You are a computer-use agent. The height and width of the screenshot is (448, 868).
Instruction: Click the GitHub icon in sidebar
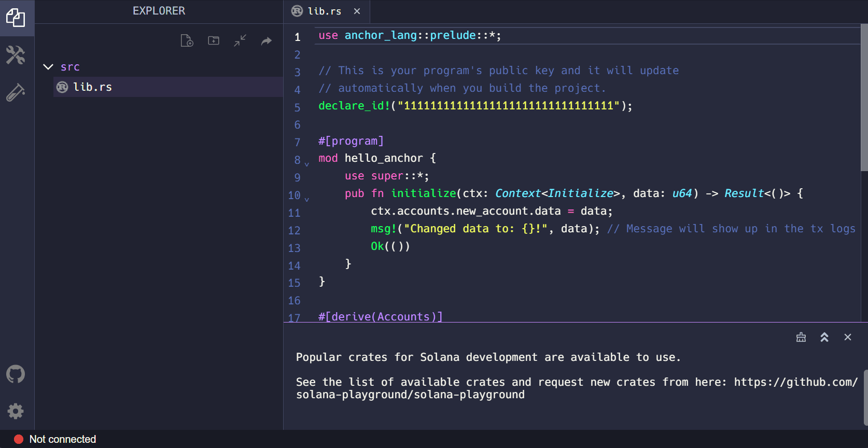click(16, 374)
